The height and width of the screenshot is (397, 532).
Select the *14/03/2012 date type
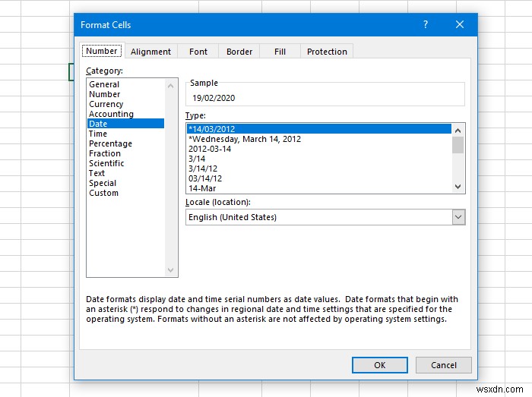coord(319,129)
